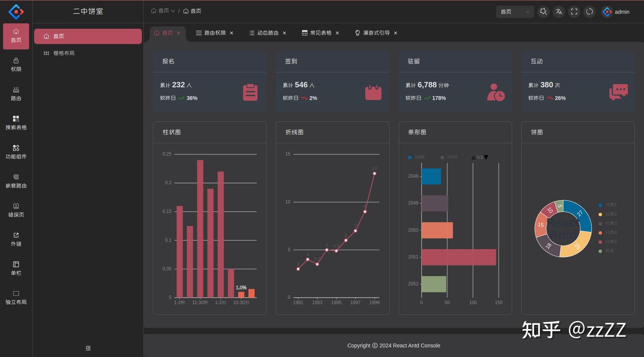This screenshot has height=357, width=644.
Task: Toggle the 2049 legend in bar chart
Action: pos(449,157)
